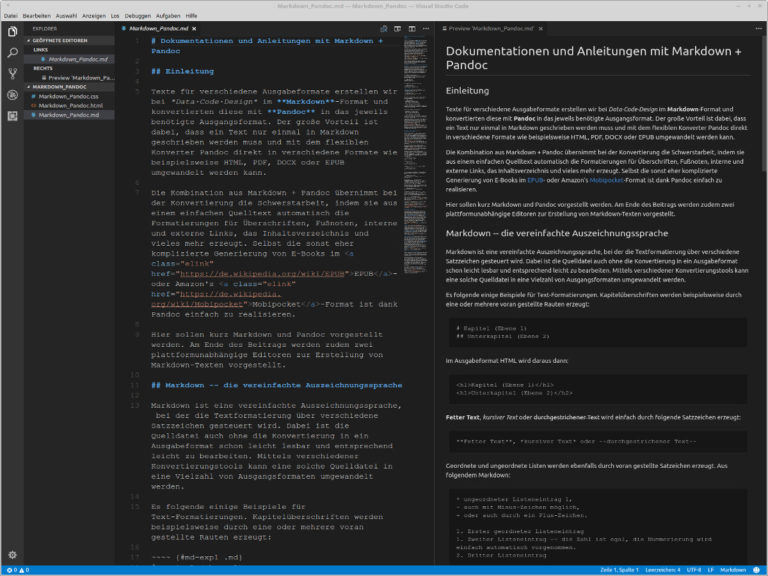Image resolution: width=768 pixels, height=576 pixels.
Task: Click the UTF-8 encoding status entry
Action: (x=694, y=570)
